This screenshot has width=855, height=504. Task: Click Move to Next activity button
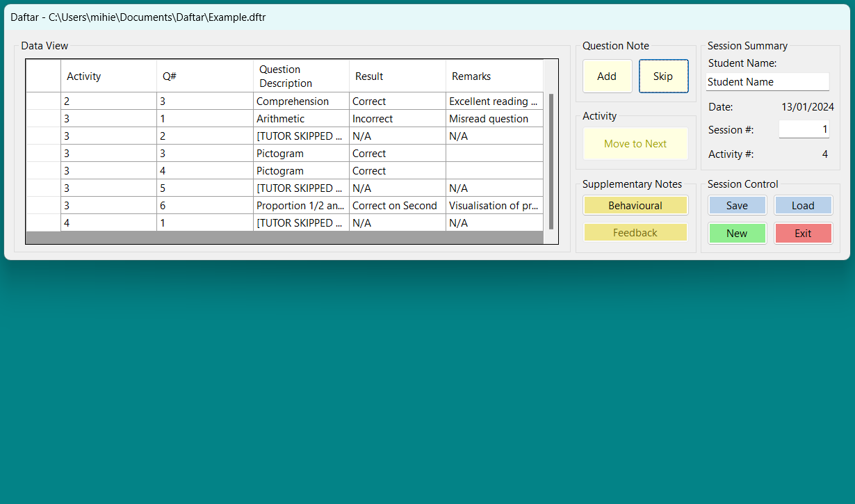635,144
